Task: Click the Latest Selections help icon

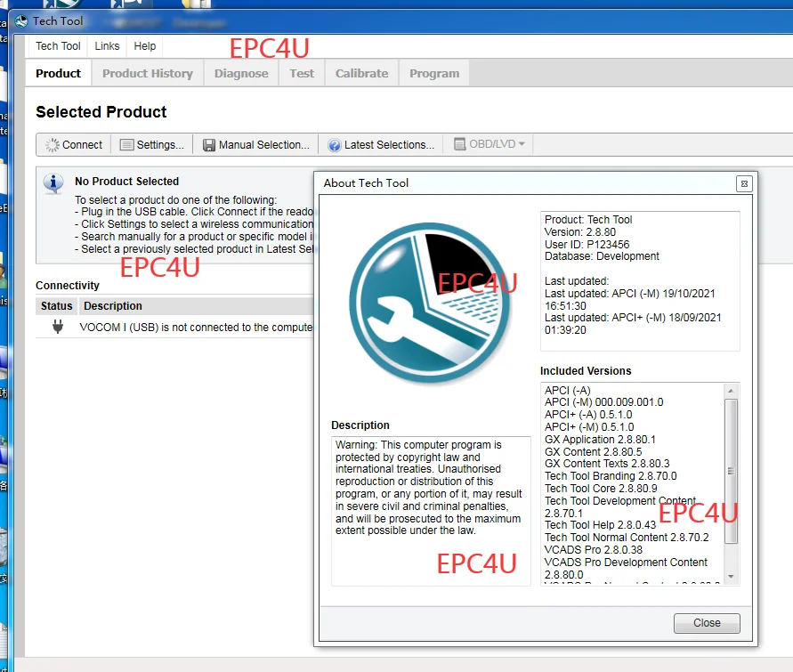Action: (x=335, y=145)
